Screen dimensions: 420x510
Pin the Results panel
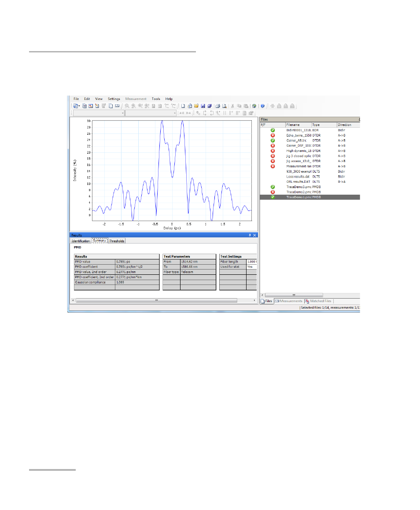pyautogui.click(x=250, y=235)
